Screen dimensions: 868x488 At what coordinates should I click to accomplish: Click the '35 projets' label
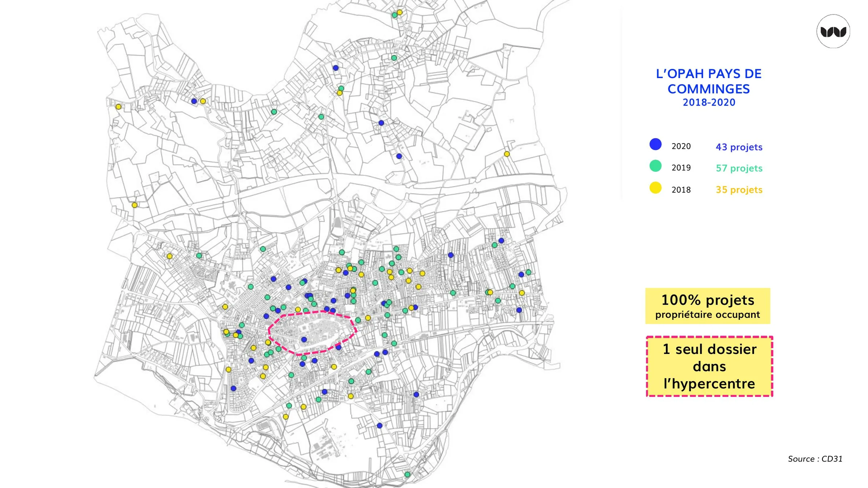coord(739,189)
